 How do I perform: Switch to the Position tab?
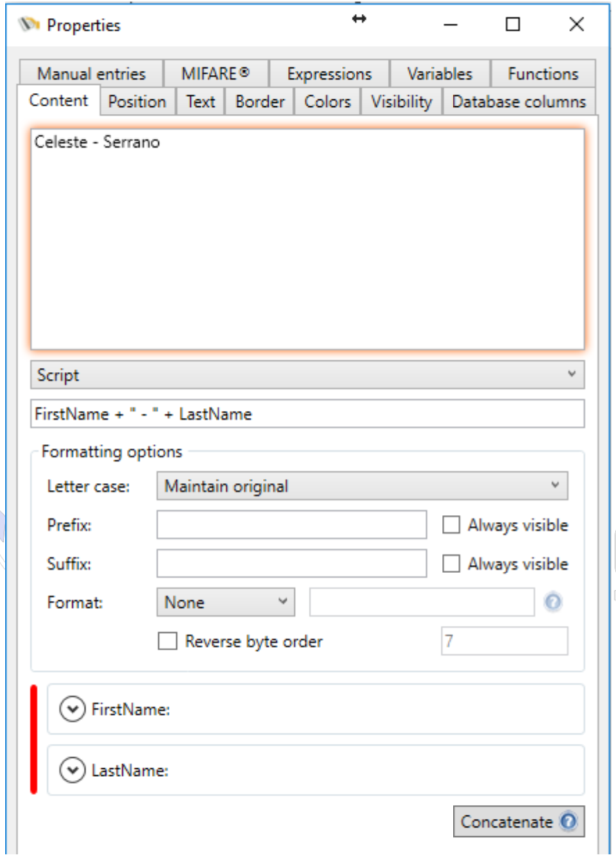137,102
